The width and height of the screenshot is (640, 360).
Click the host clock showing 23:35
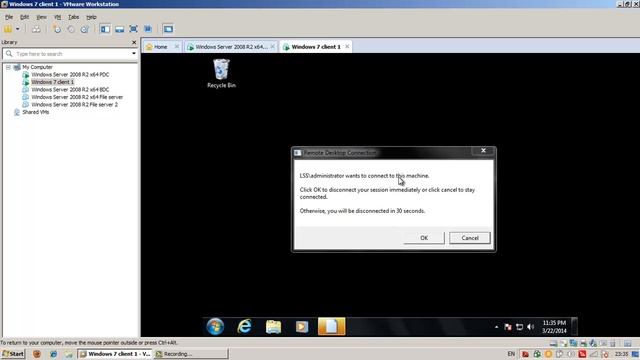coord(622,354)
